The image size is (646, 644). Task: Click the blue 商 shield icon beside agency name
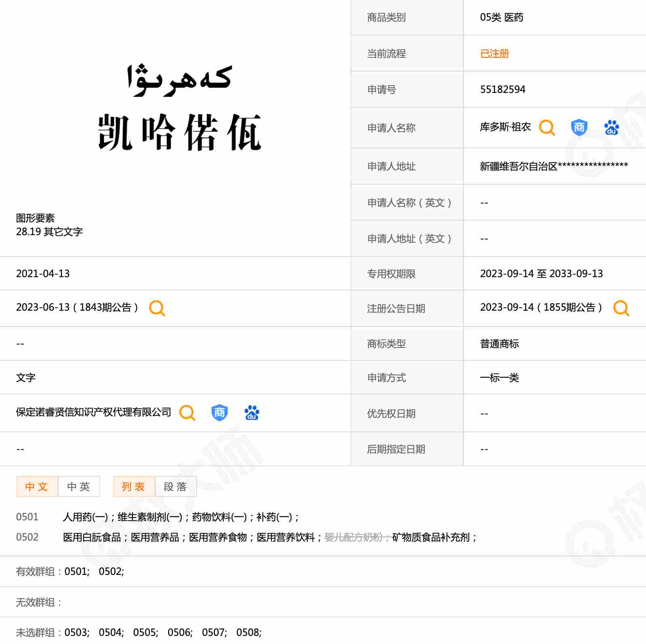219,412
